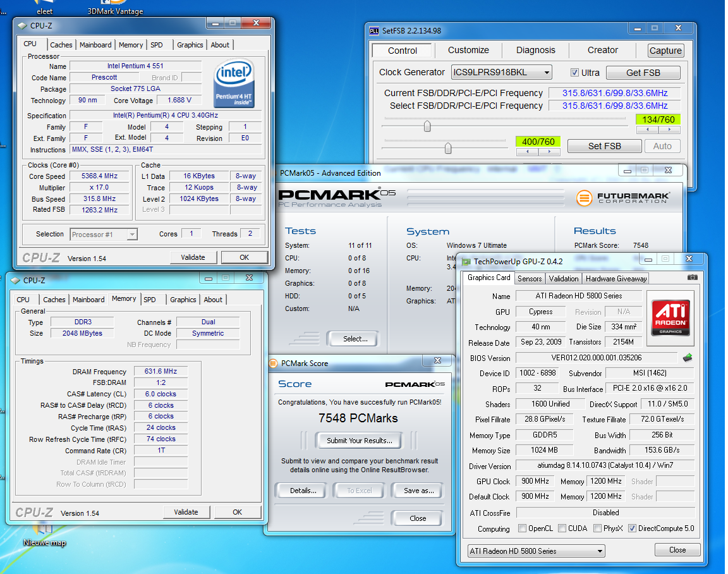Click the 7548 PCMarks score text
Image resolution: width=728 pixels, height=574 pixels.
point(358,418)
